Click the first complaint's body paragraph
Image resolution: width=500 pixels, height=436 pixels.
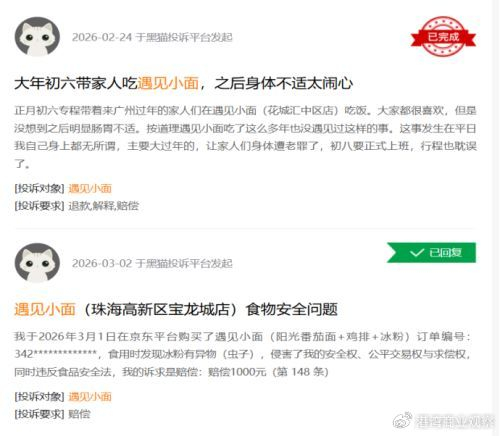coord(245,137)
